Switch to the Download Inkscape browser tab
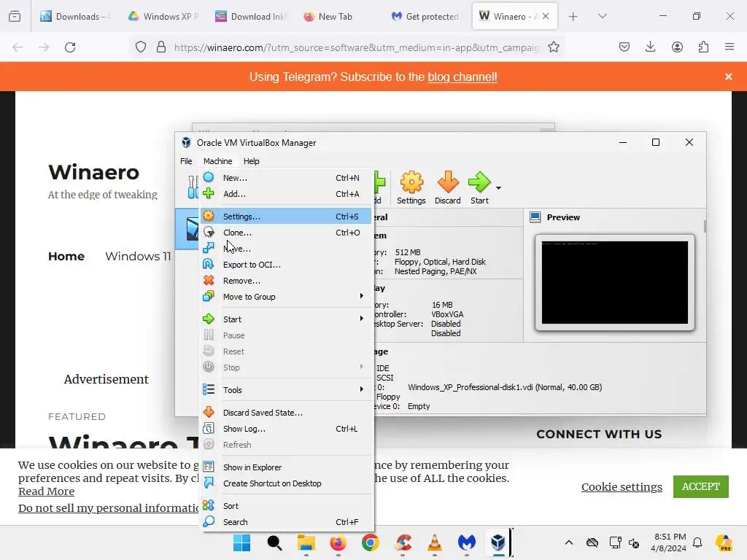 251,16
